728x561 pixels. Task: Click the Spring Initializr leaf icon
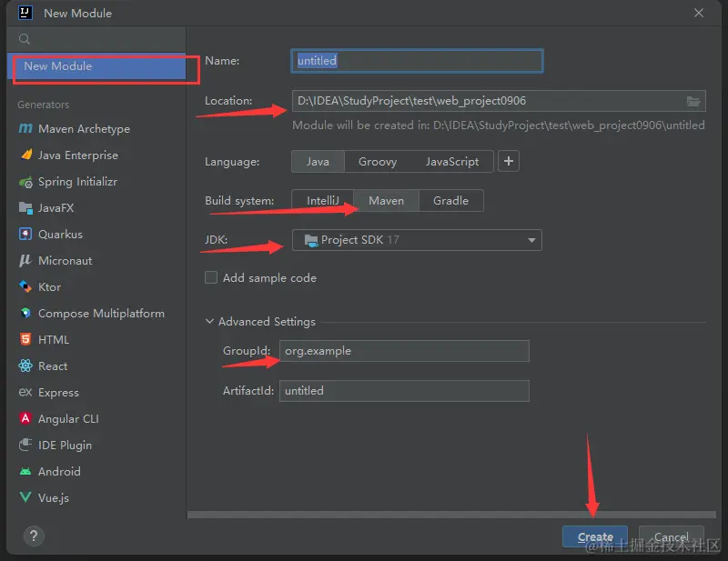click(25, 182)
